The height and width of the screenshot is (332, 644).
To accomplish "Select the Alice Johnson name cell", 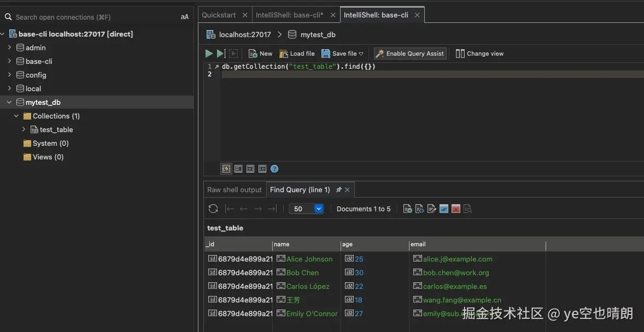I will (x=306, y=259).
